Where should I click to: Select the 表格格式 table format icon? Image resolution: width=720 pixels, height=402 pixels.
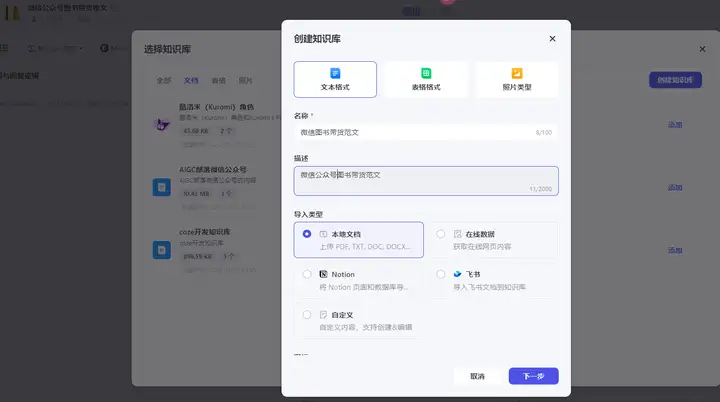coord(426,74)
